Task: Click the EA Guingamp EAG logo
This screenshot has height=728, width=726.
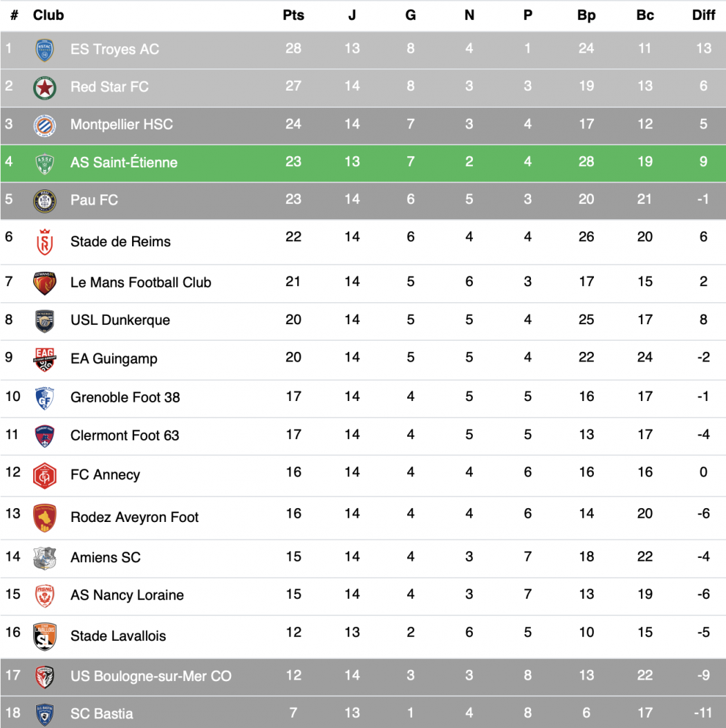Action: [x=45, y=359]
